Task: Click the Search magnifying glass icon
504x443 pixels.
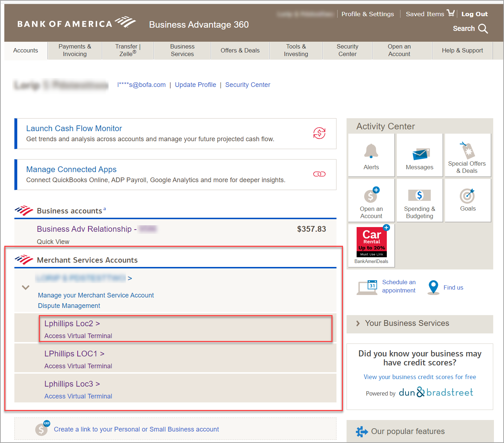Action: click(483, 29)
